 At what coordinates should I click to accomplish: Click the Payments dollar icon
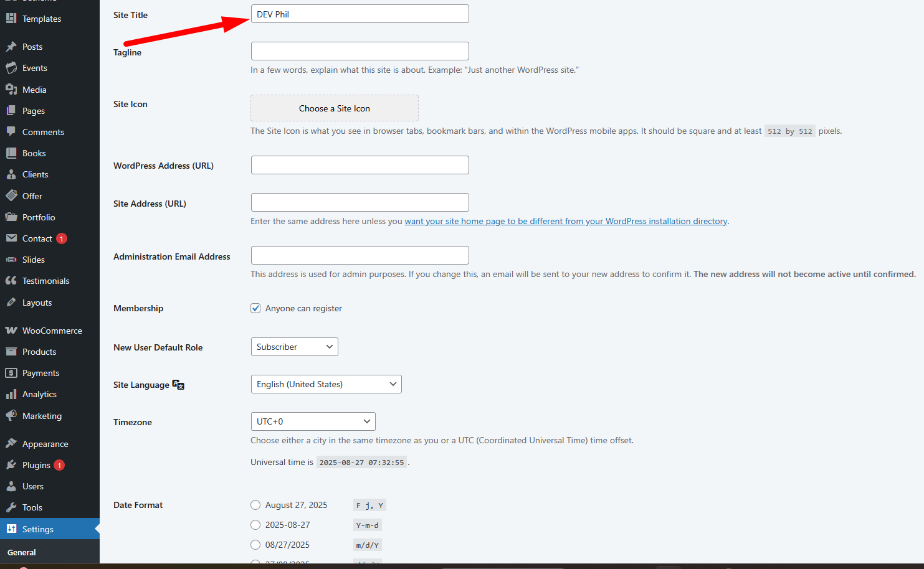coord(11,373)
